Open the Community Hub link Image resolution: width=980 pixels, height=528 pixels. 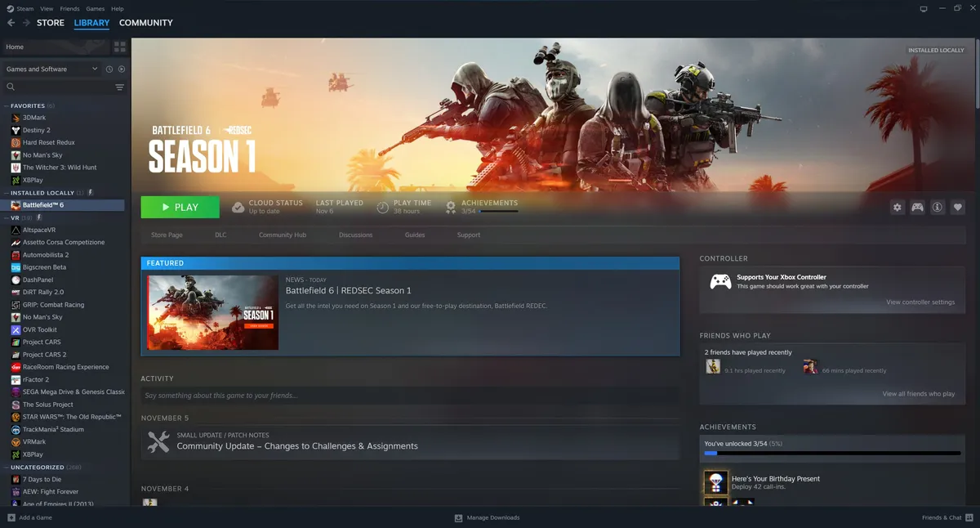283,235
